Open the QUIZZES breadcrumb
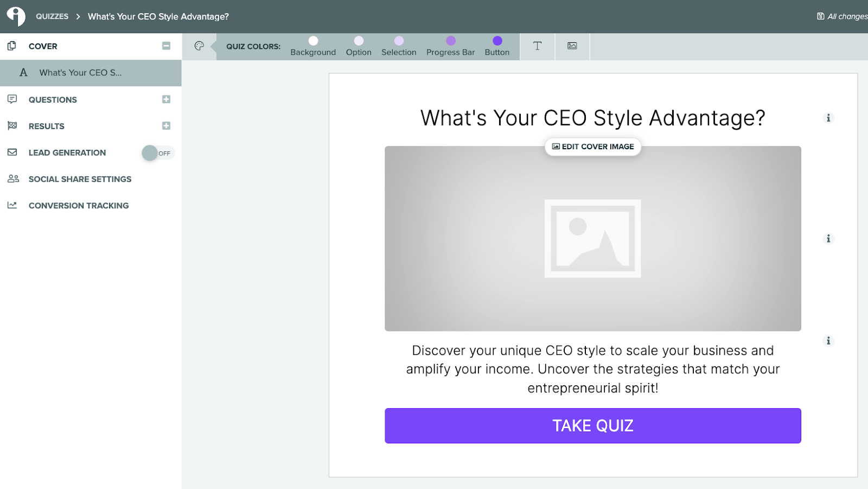 [52, 16]
